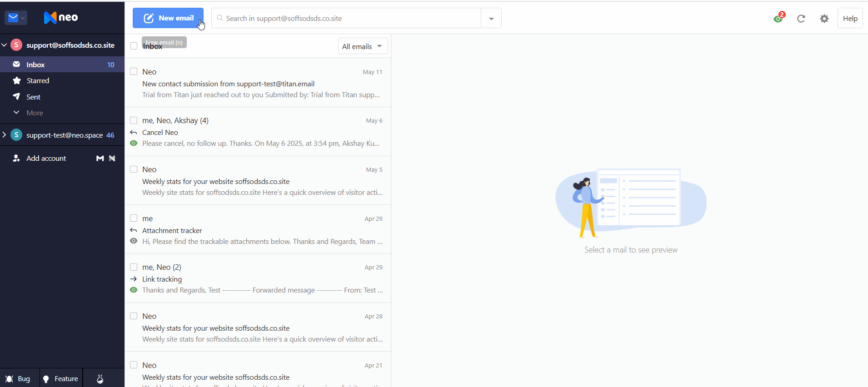Open the May 5 "Weekly stats" email subject
868x387 pixels.
(x=216, y=181)
